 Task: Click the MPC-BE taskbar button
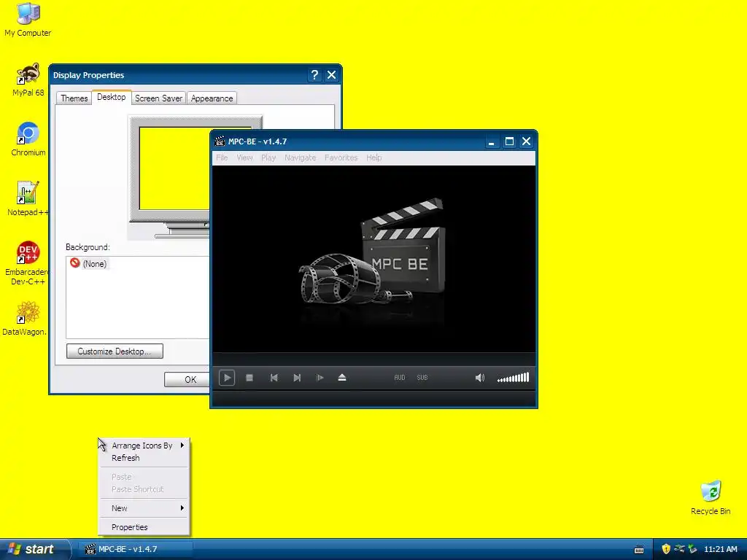point(135,549)
